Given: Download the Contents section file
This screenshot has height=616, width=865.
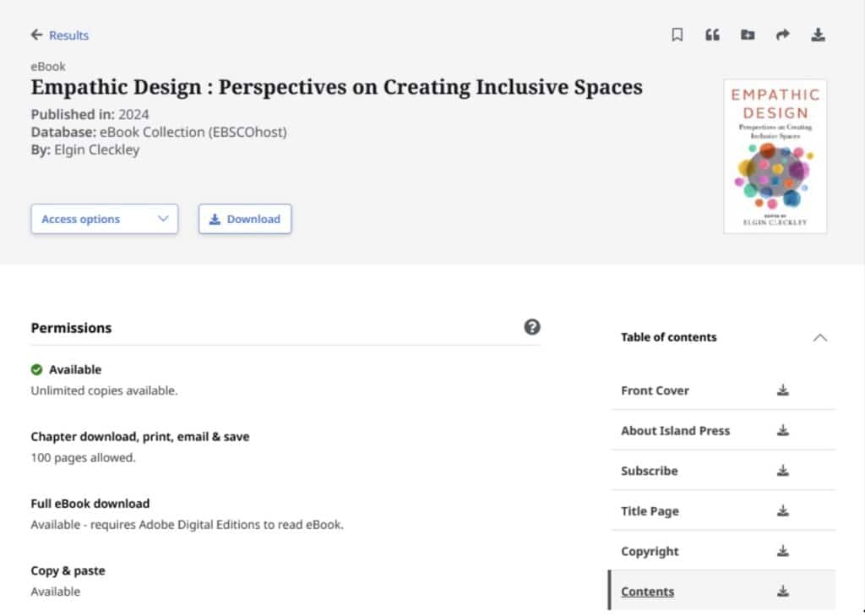Looking at the screenshot, I should point(783,591).
